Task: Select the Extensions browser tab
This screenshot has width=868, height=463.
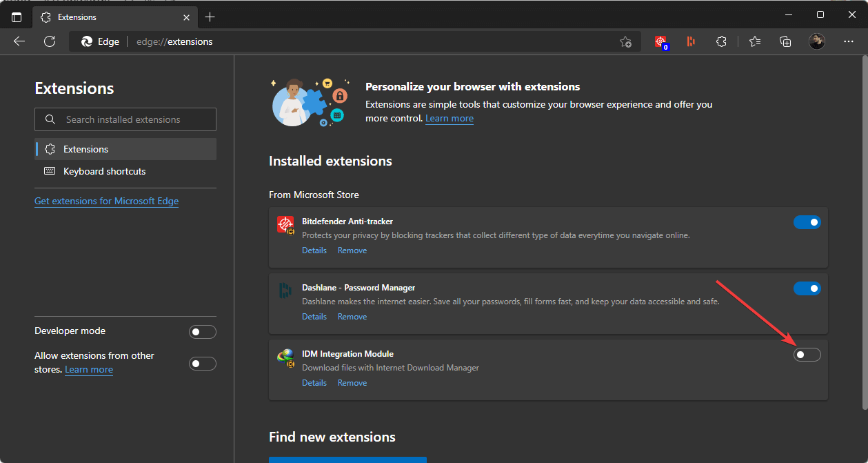Action: click(114, 17)
